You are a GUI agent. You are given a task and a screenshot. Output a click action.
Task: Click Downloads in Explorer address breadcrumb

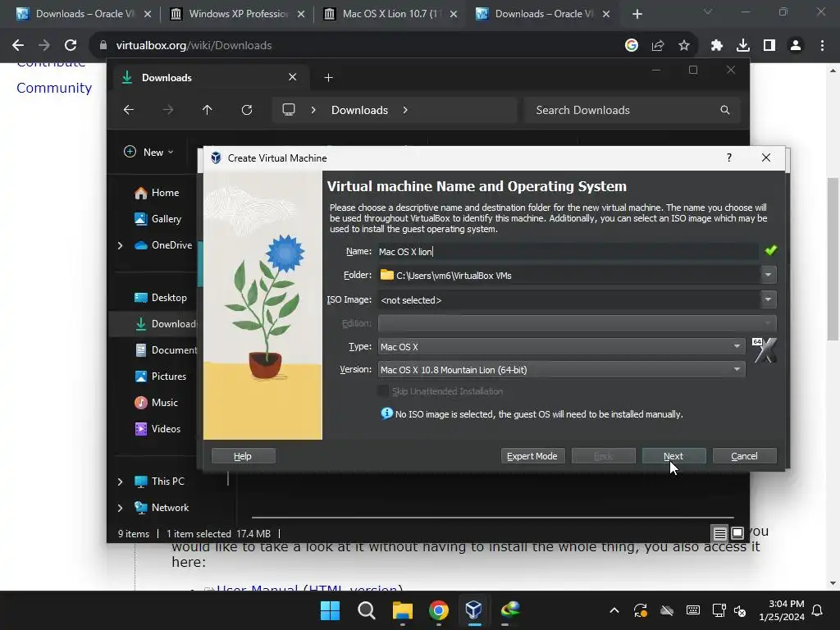coord(359,110)
